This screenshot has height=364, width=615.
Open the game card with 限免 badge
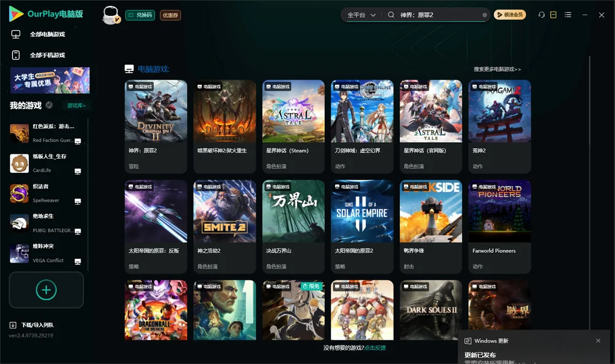click(x=293, y=310)
